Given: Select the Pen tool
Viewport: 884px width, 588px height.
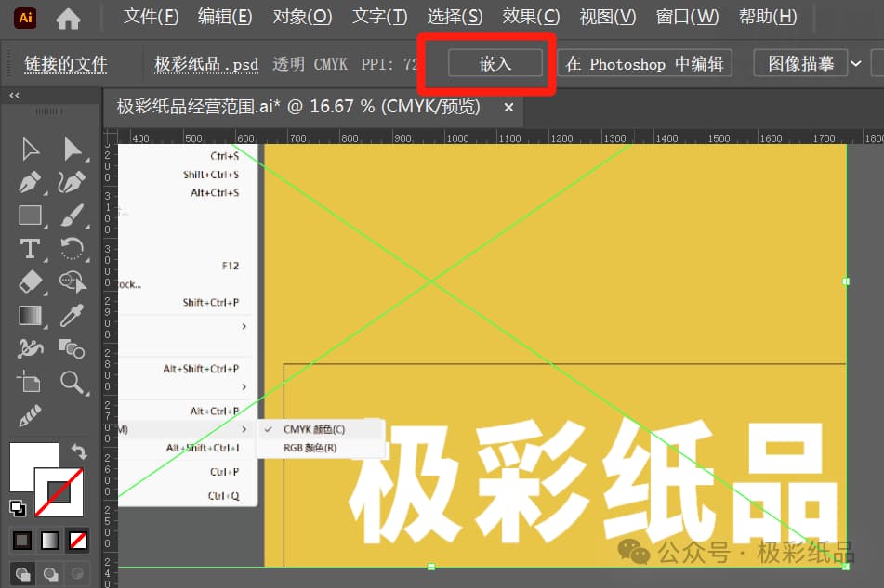Looking at the screenshot, I should (x=31, y=182).
